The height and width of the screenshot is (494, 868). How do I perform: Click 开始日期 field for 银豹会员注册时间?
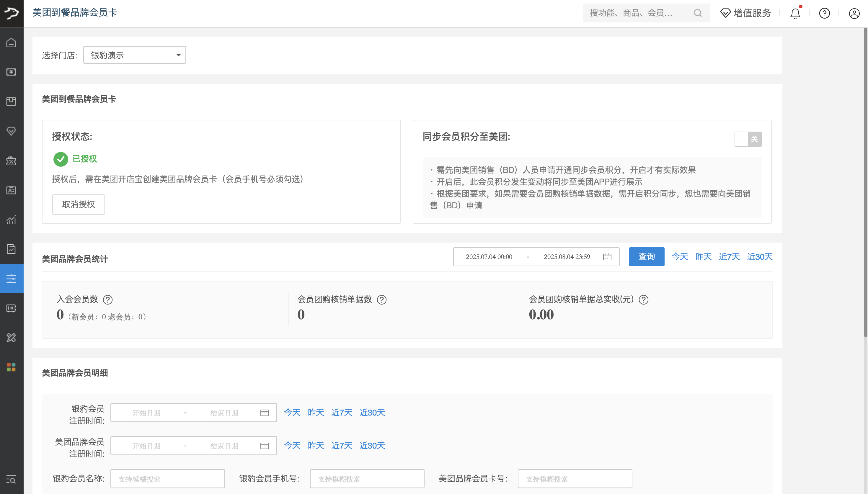pos(146,413)
